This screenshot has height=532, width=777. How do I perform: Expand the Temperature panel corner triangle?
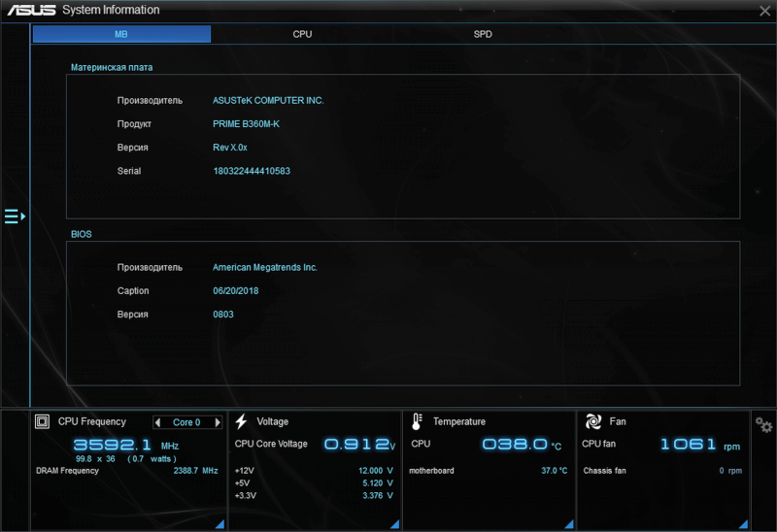[x=569, y=524]
